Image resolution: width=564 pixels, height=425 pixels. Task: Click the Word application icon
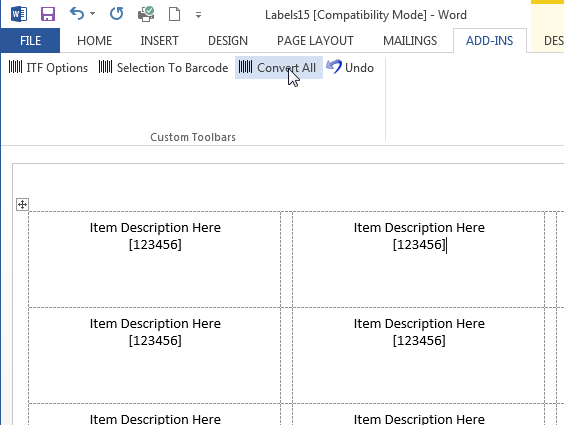19,14
